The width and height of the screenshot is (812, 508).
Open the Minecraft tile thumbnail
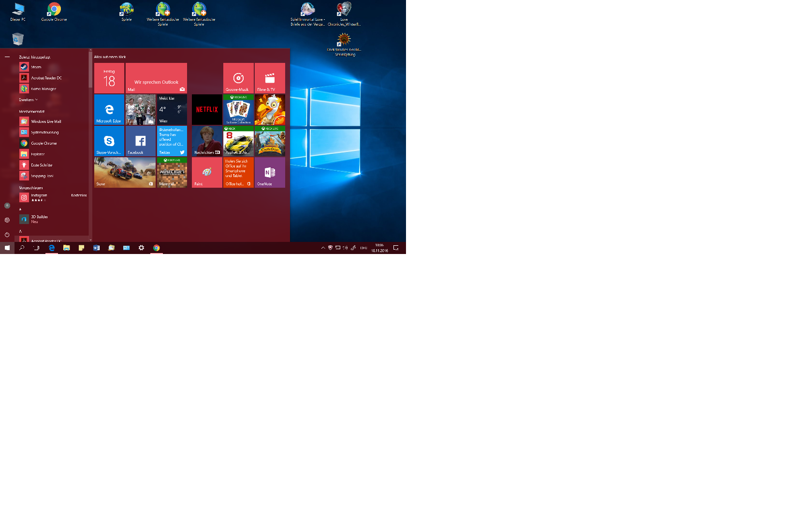click(x=172, y=172)
